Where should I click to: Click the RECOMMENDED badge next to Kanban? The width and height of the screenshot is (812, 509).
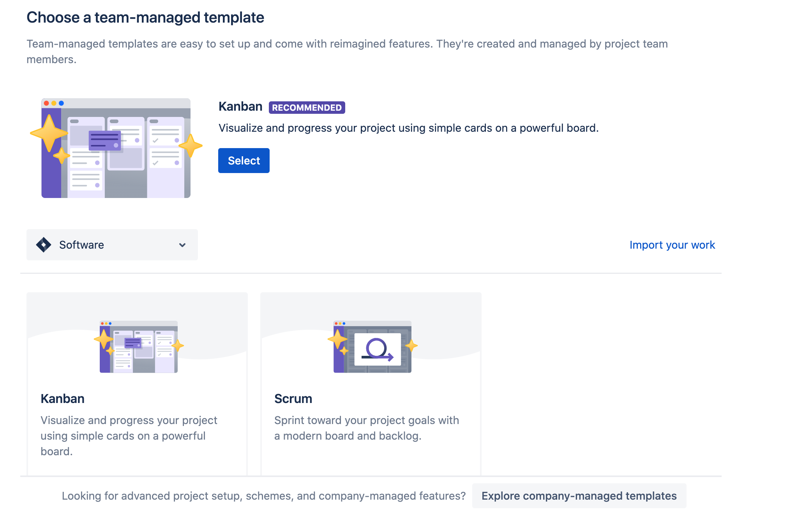(307, 108)
